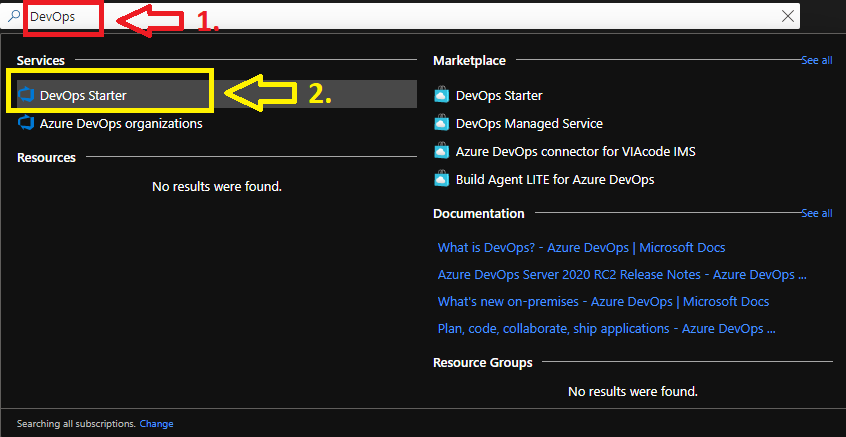Open What's new on-premises documentation link
This screenshot has height=437, width=846.
[x=604, y=302]
